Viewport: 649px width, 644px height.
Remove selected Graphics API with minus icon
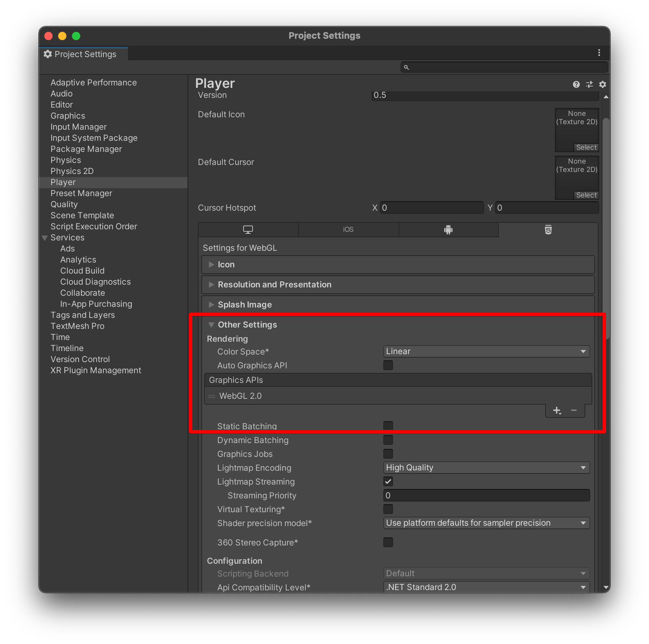[574, 411]
